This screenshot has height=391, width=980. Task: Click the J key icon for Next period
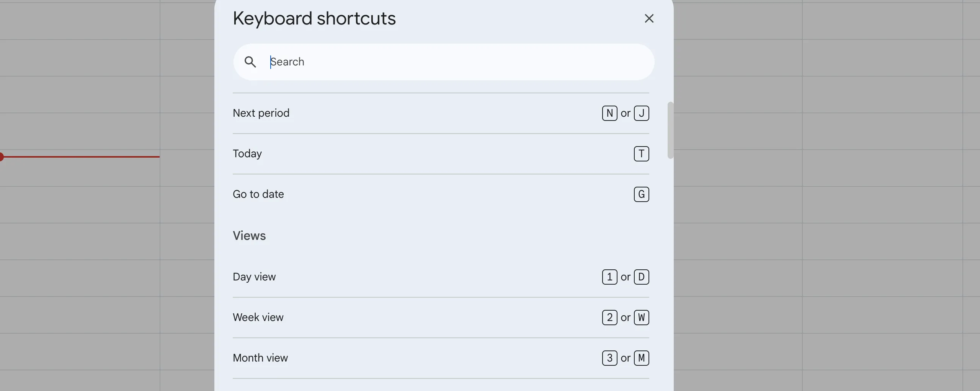coord(642,113)
